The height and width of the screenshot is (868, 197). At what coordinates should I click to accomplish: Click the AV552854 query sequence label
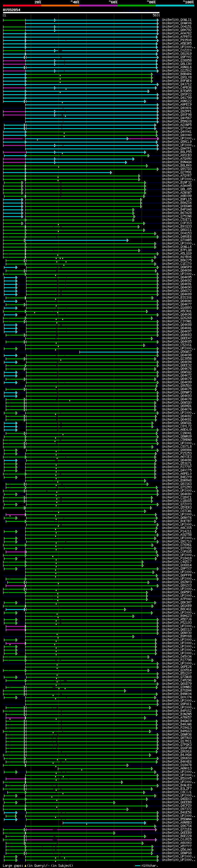[x=11, y=10]
